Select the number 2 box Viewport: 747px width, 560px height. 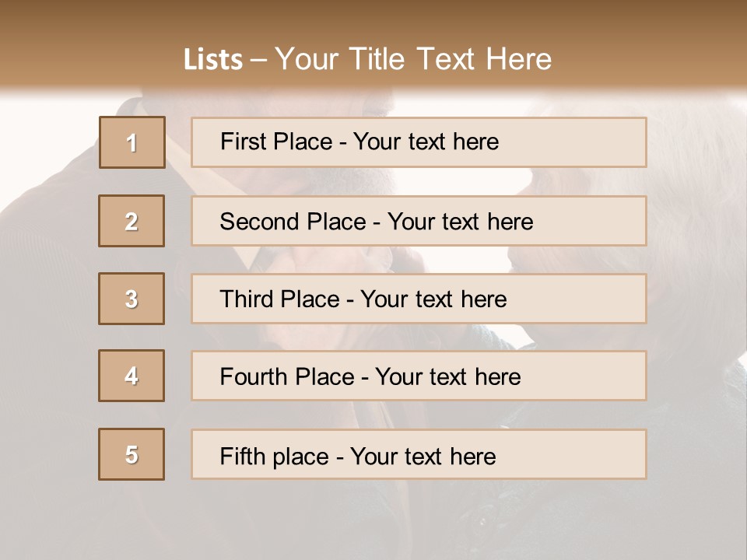pos(132,221)
